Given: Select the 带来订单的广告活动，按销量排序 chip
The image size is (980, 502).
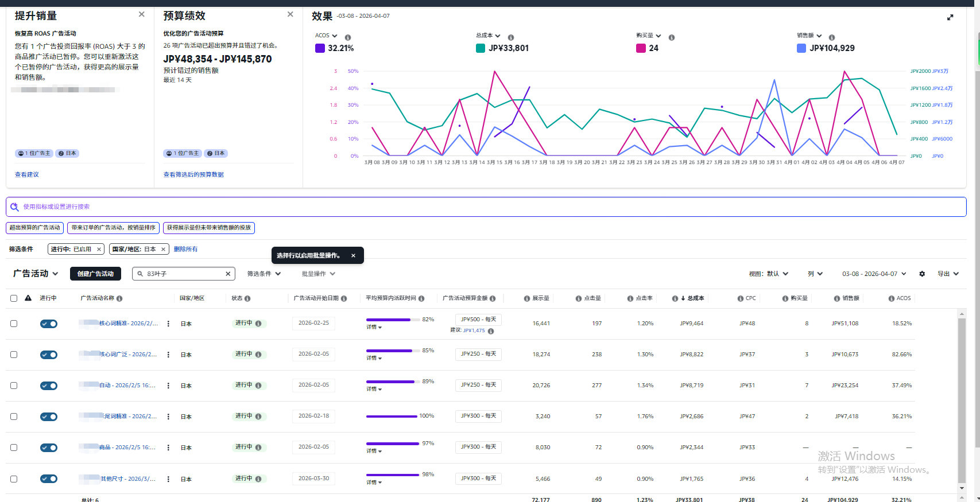Looking at the screenshot, I should (x=113, y=228).
